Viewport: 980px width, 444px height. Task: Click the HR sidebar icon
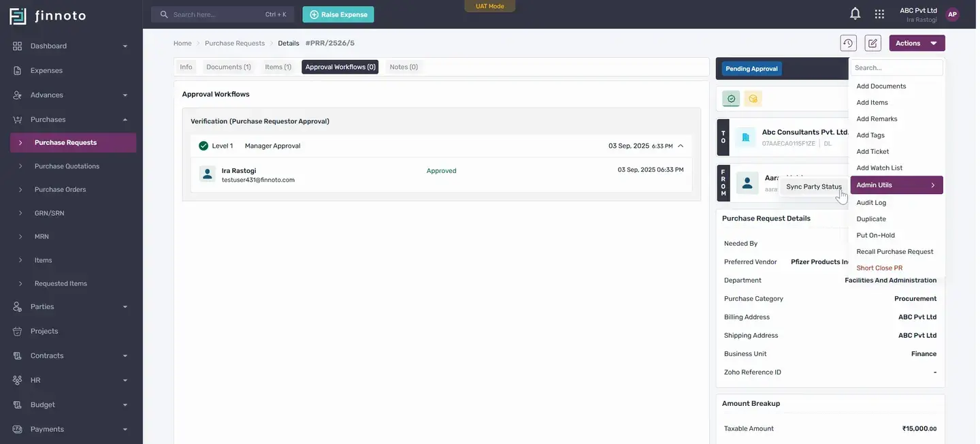click(18, 381)
